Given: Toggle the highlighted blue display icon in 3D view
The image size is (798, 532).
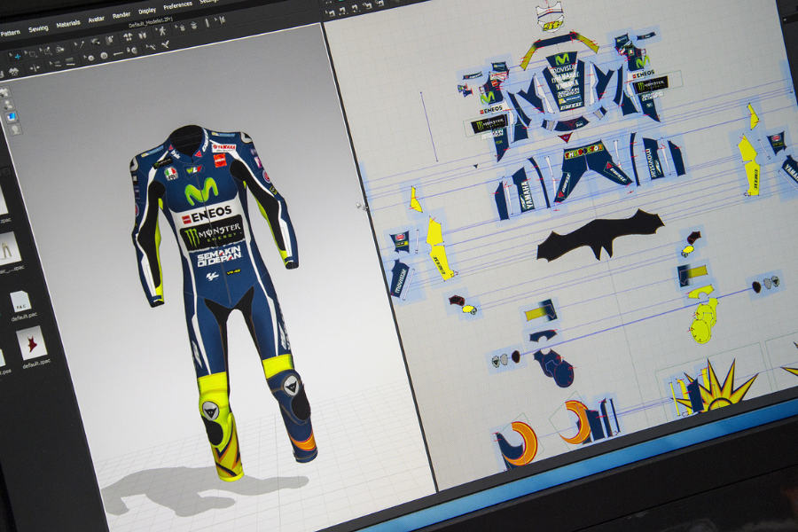Looking at the screenshot, I should [x=11, y=116].
